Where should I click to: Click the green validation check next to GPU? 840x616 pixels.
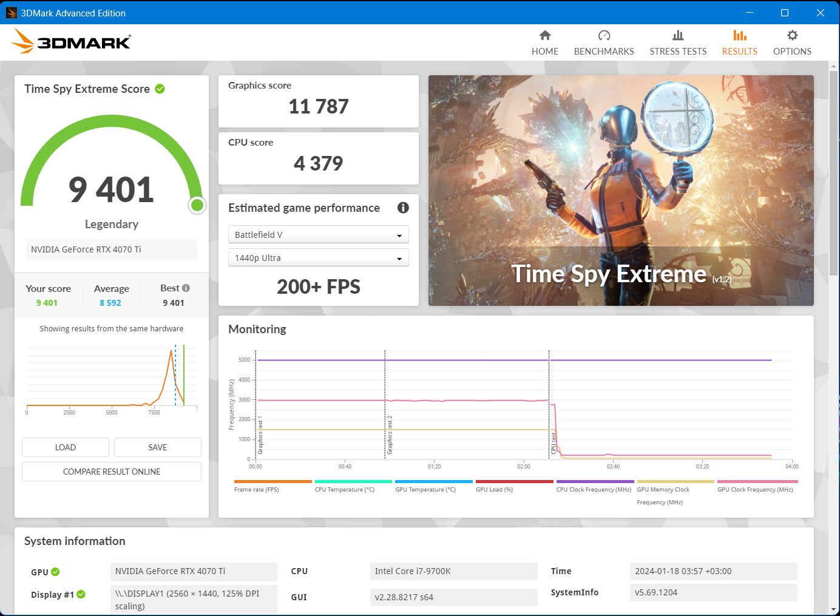pyautogui.click(x=55, y=572)
